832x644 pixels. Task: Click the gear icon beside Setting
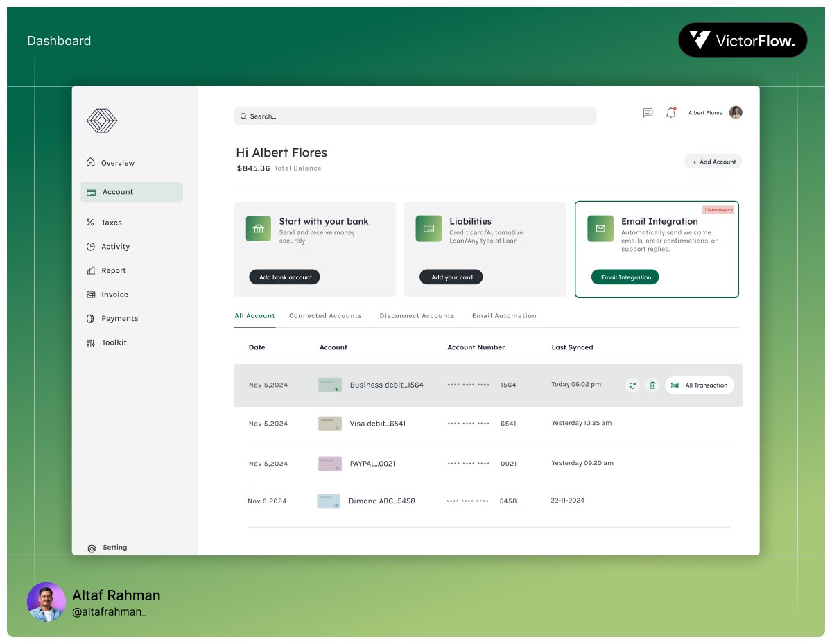[92, 548]
